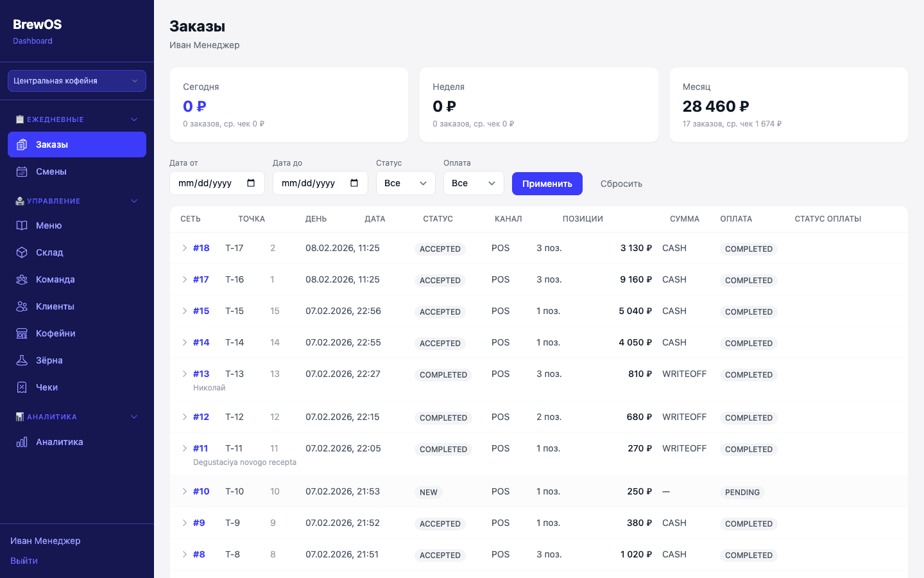Screen dimensions: 924x578
Task: Select the Кофейни storefront icon
Action: 22,333
